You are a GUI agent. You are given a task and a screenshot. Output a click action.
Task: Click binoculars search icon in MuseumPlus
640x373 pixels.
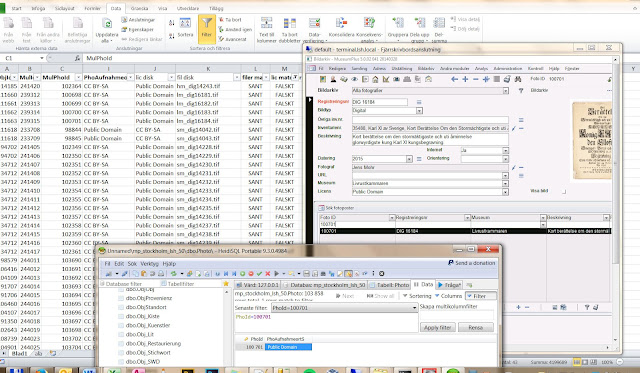point(518,79)
